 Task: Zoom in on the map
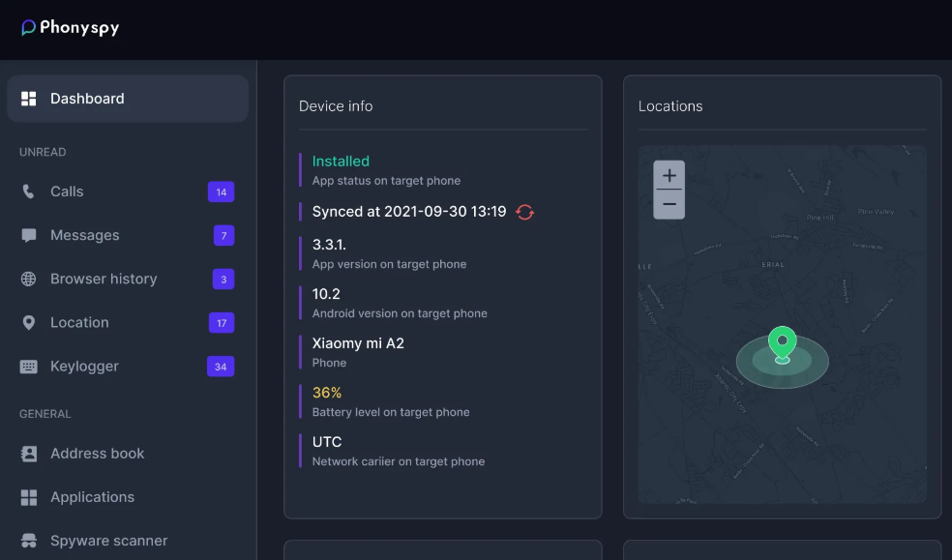(669, 175)
